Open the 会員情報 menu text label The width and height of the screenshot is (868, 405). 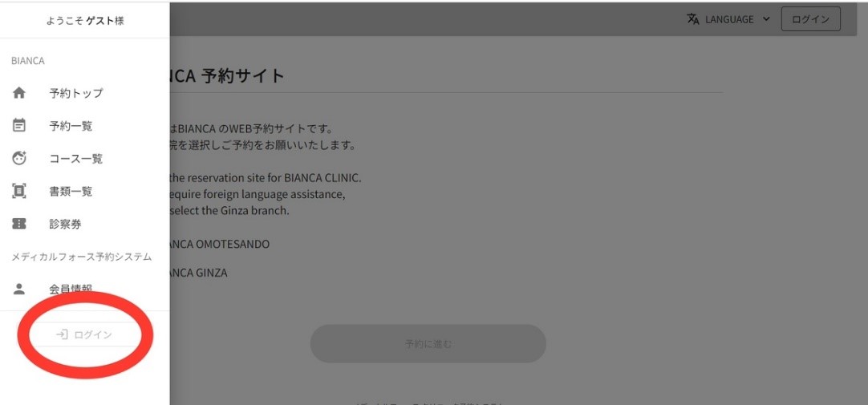71,289
